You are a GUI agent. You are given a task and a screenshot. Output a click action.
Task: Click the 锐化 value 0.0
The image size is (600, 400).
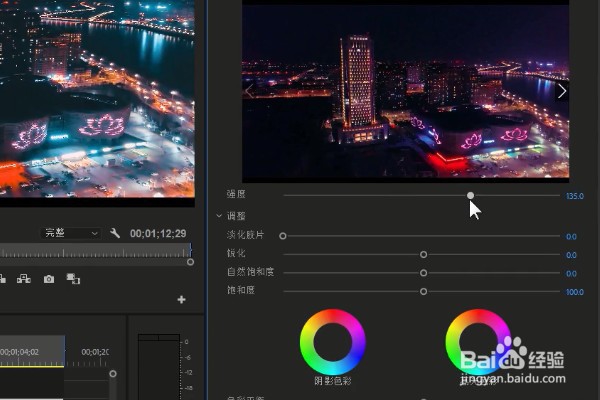[571, 255]
